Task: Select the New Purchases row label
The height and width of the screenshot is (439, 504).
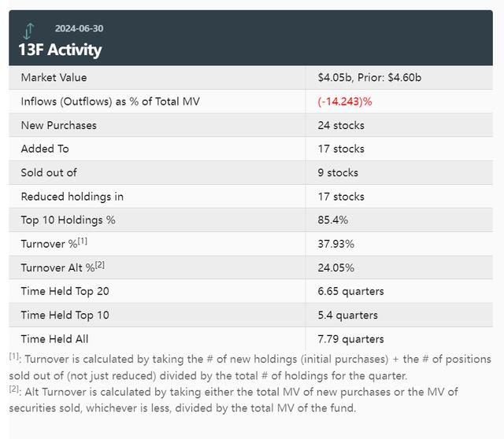Action: click(x=59, y=125)
